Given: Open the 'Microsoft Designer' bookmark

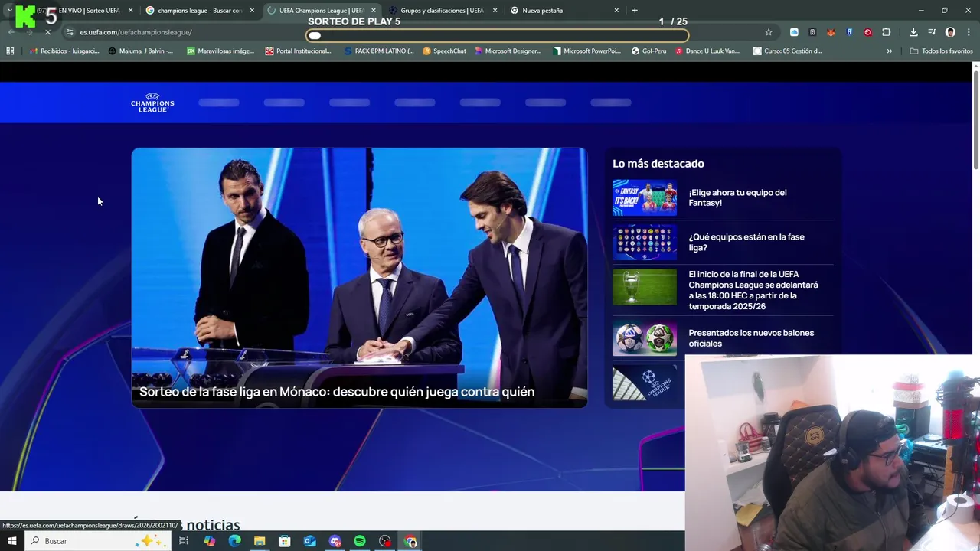Looking at the screenshot, I should tap(508, 51).
